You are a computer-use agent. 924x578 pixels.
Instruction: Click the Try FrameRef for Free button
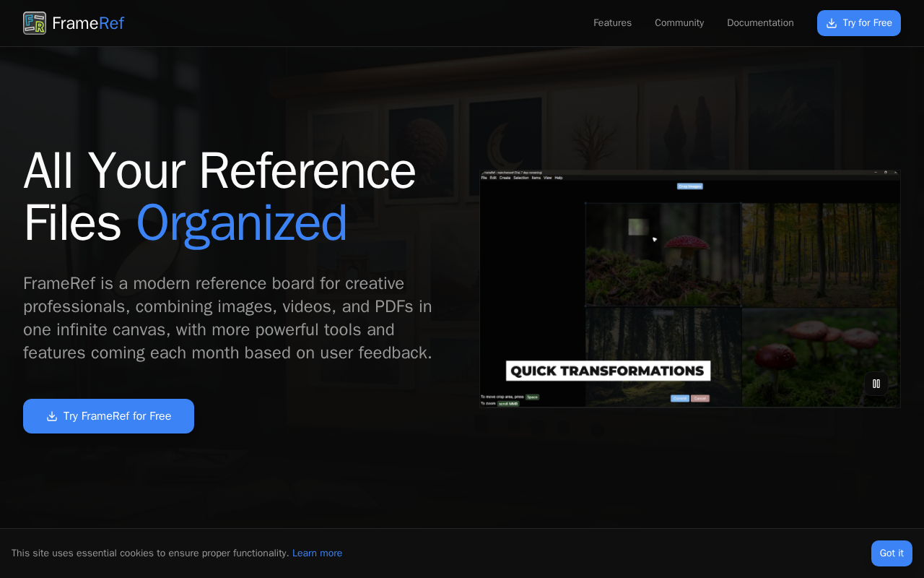[108, 416]
